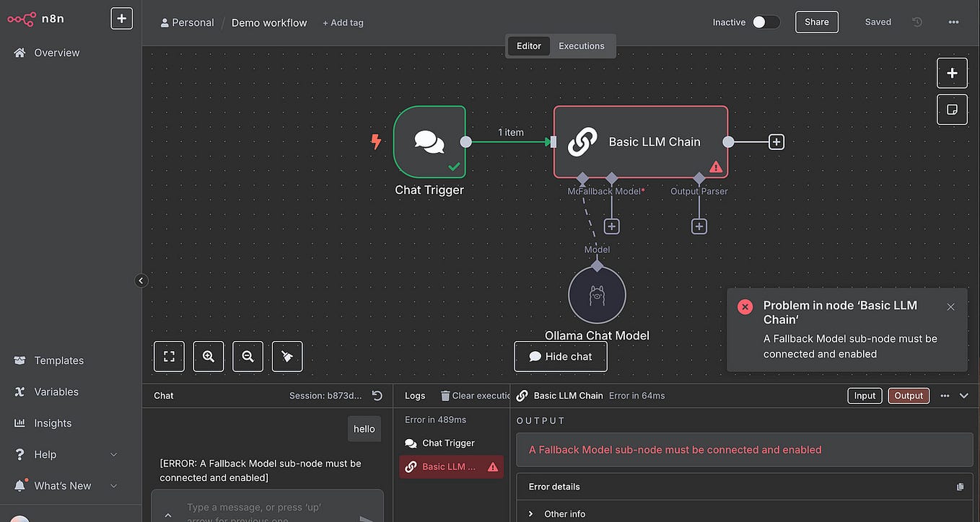Open the Ollama Chat Model node
Image resolution: width=980 pixels, height=522 pixels.
pos(597,295)
